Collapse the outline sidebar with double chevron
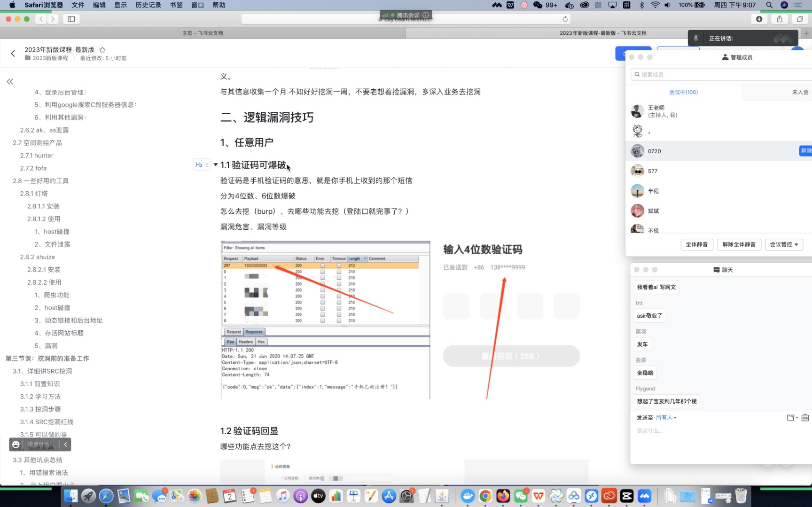 [x=10, y=82]
